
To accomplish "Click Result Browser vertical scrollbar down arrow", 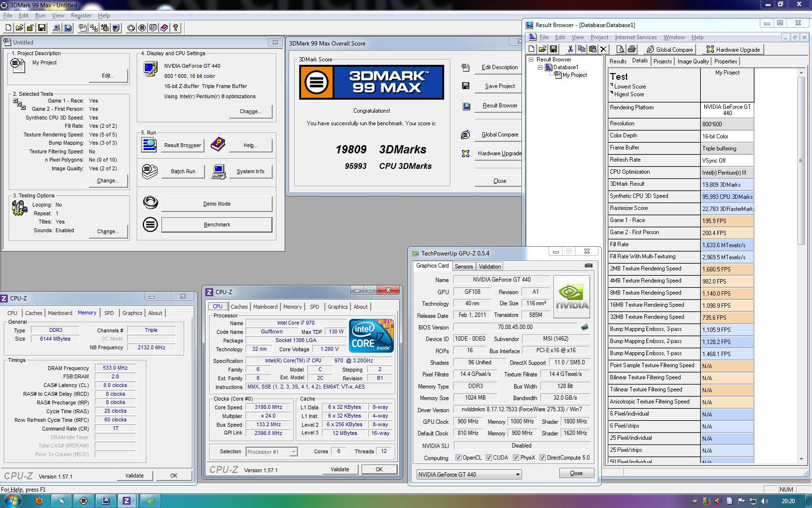I will click(801, 459).
